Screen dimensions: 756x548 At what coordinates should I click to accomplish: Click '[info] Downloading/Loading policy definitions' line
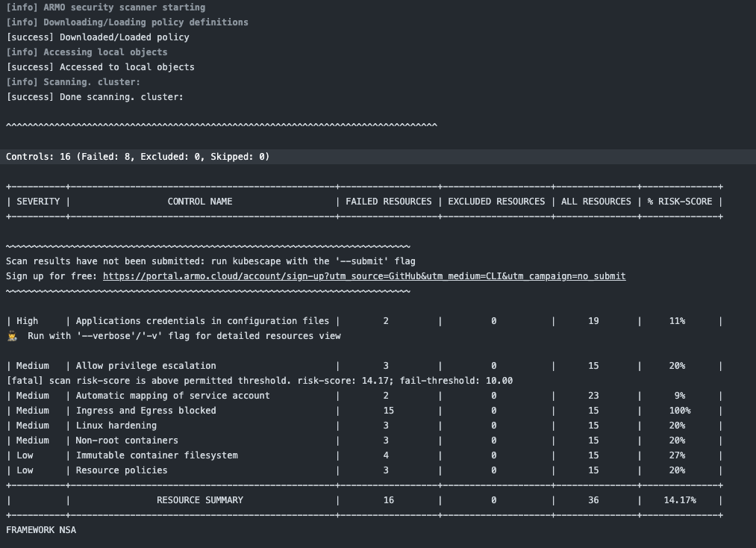click(128, 22)
